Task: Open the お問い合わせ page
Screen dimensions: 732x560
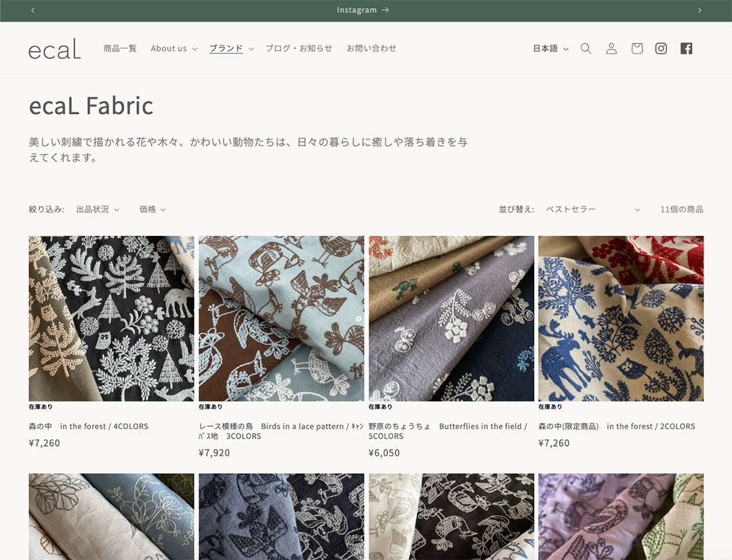Action: tap(371, 48)
